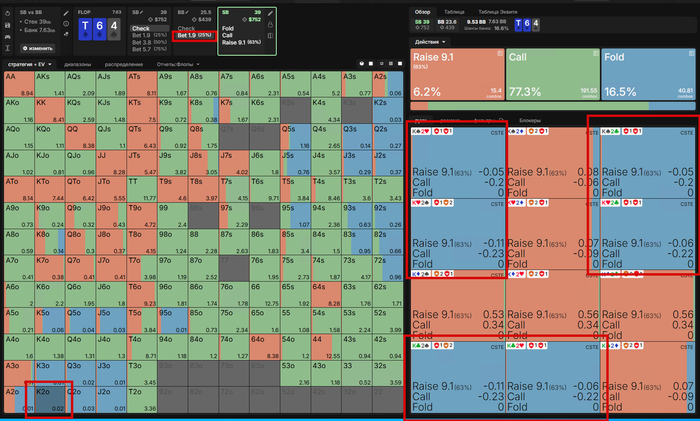Click the pencil edit icon beside SB vs BB

[66, 13]
